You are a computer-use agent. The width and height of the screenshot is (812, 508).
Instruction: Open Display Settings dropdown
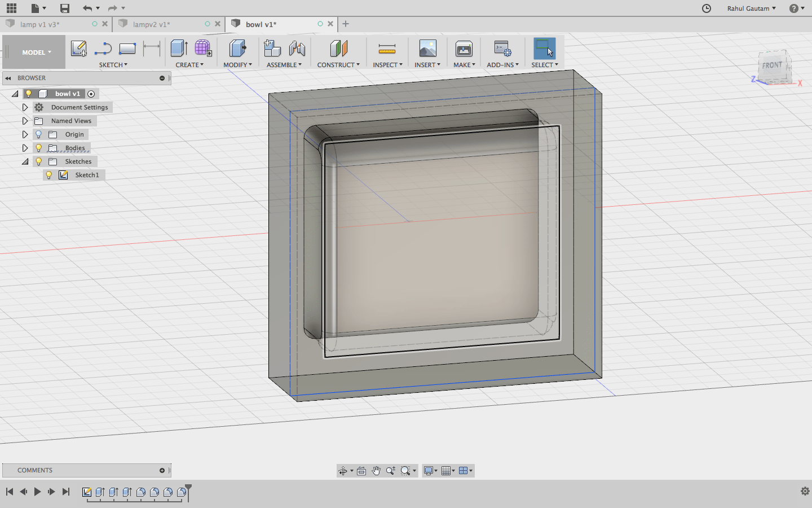tap(431, 471)
